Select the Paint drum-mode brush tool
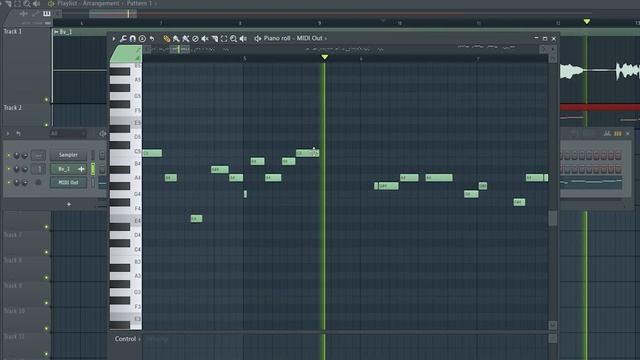 tap(186, 39)
